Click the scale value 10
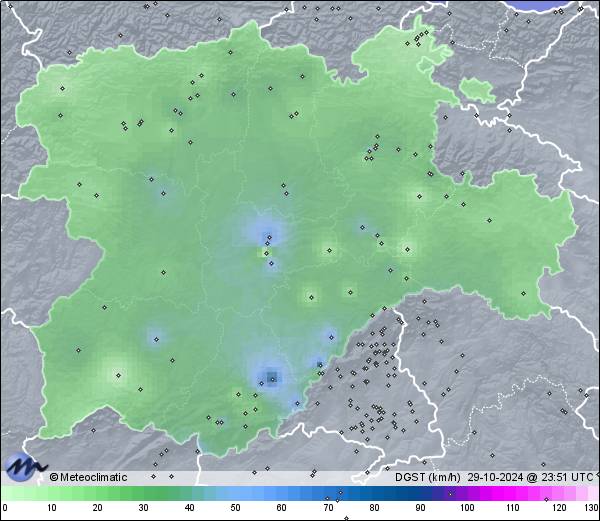 tap(52, 508)
